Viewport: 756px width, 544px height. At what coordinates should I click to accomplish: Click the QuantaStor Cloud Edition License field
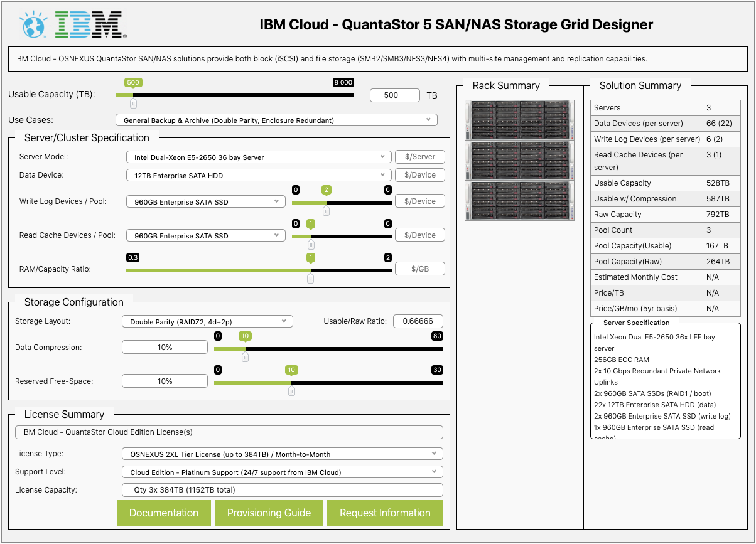click(229, 432)
